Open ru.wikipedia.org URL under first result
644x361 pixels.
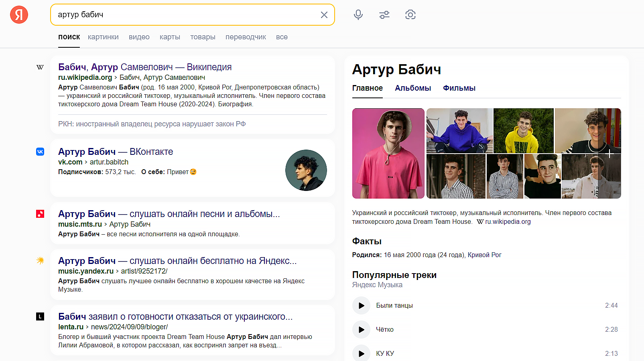(85, 77)
